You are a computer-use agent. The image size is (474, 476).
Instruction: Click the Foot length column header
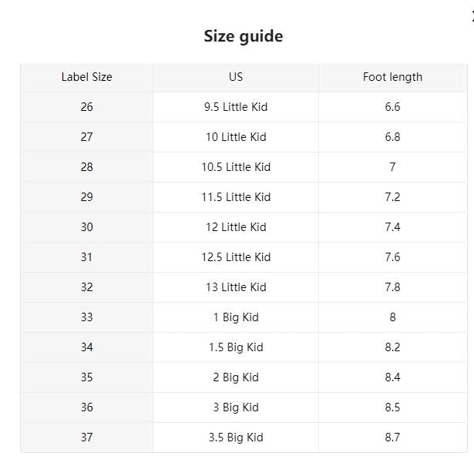pyautogui.click(x=392, y=77)
